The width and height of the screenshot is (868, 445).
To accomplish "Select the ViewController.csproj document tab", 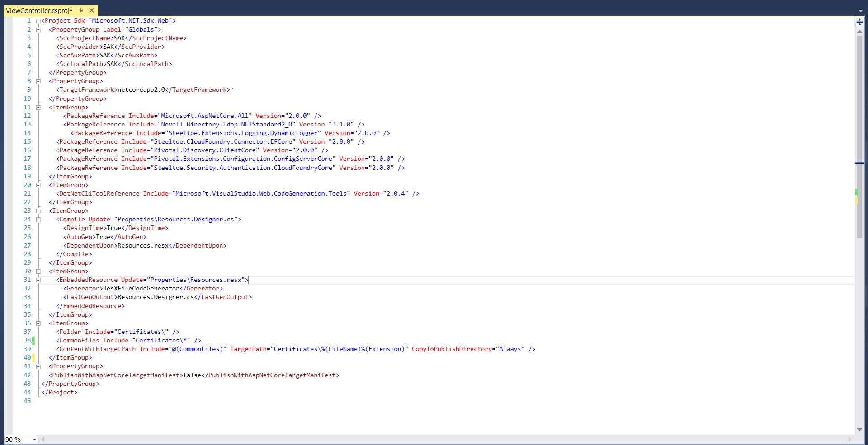I will tap(39, 10).
